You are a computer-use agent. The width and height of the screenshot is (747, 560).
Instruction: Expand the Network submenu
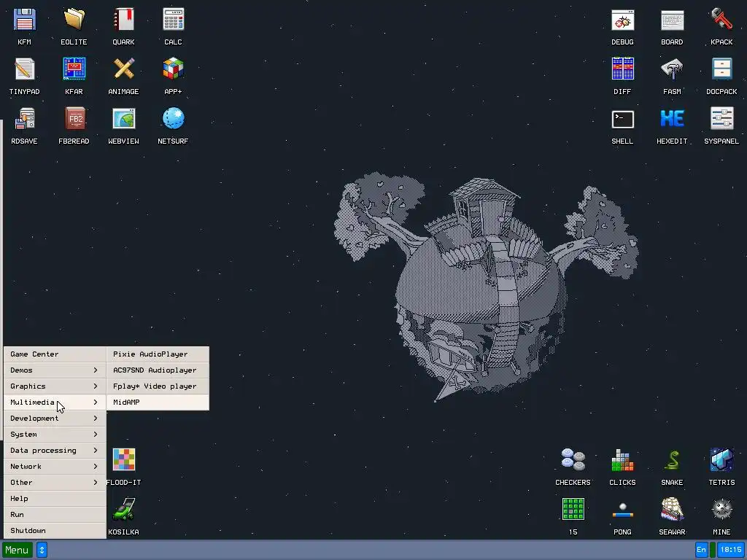[55, 466]
